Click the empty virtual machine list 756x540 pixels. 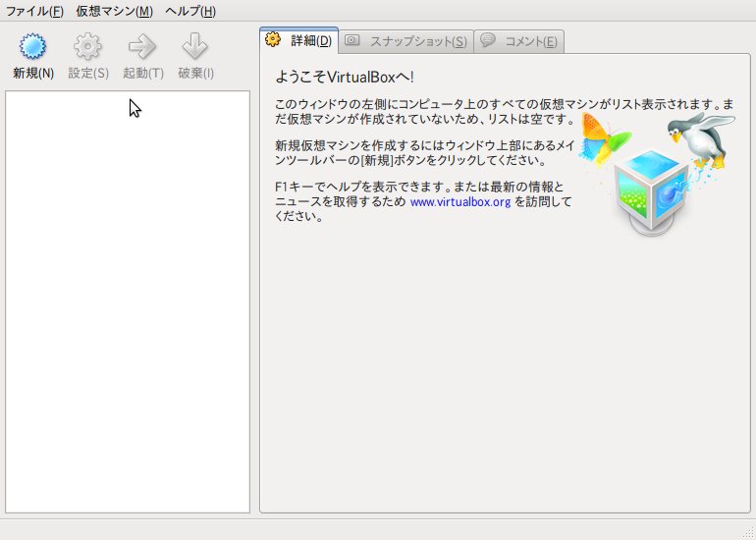128,301
